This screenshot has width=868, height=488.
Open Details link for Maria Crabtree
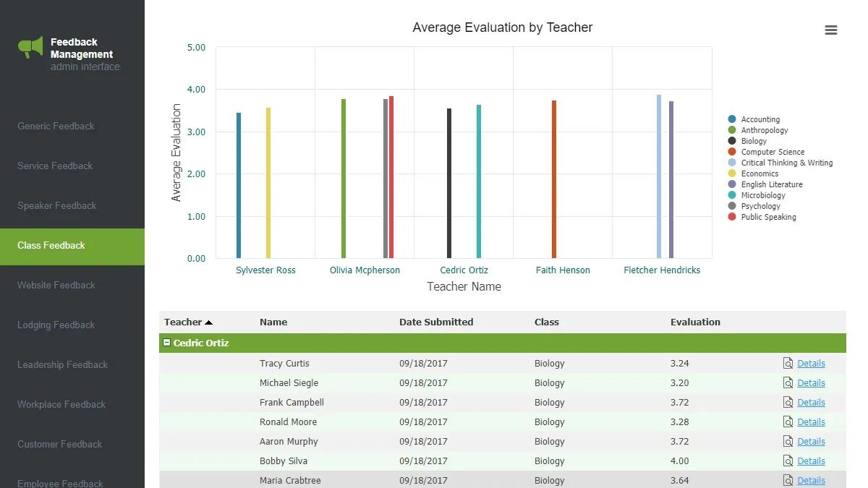(811, 481)
